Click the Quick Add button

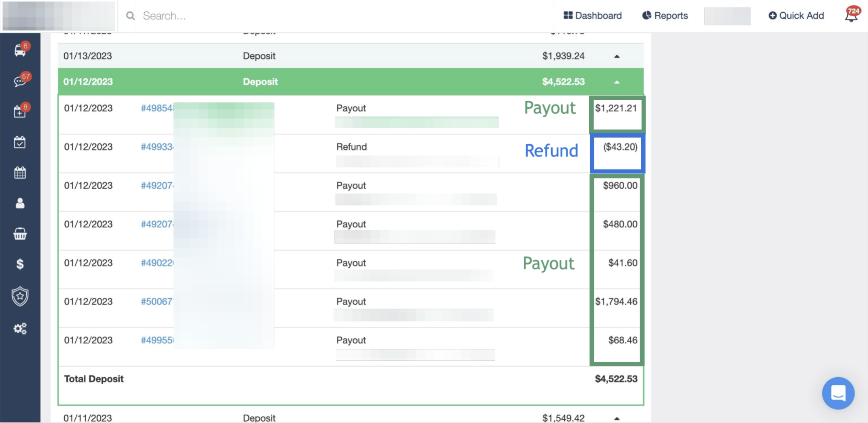(x=796, y=16)
